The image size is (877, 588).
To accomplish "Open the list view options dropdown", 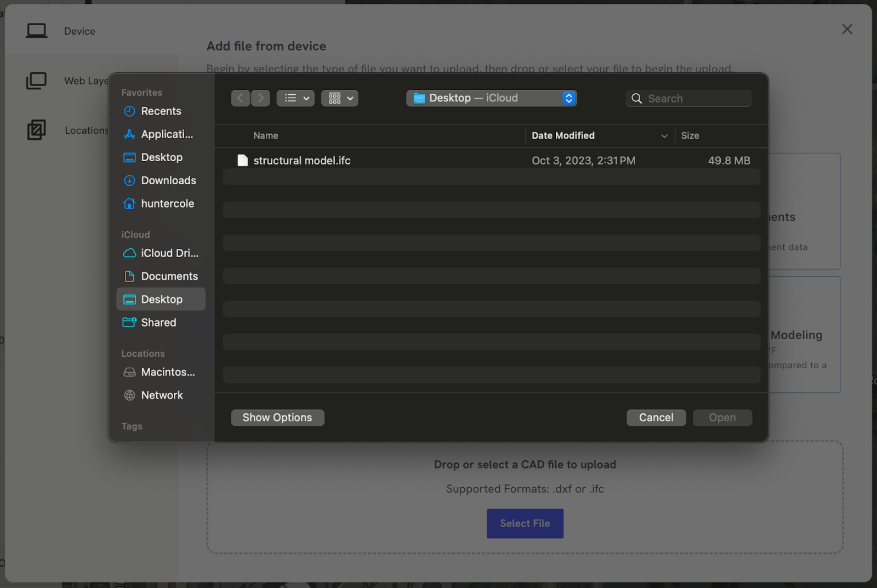I will click(x=295, y=98).
